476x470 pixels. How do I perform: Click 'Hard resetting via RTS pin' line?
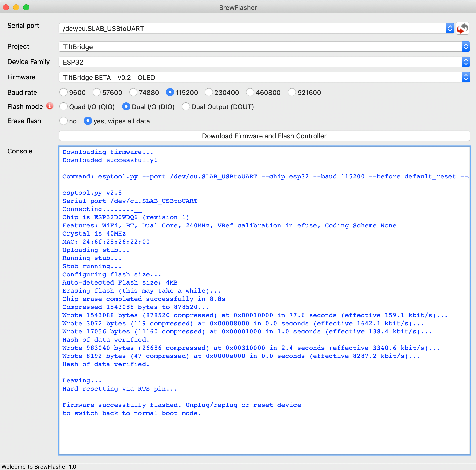(x=120, y=389)
